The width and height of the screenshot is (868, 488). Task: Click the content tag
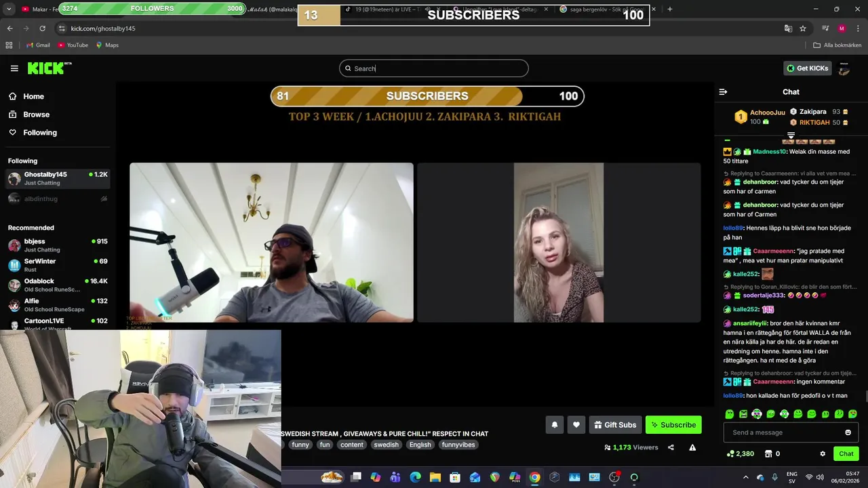click(352, 445)
